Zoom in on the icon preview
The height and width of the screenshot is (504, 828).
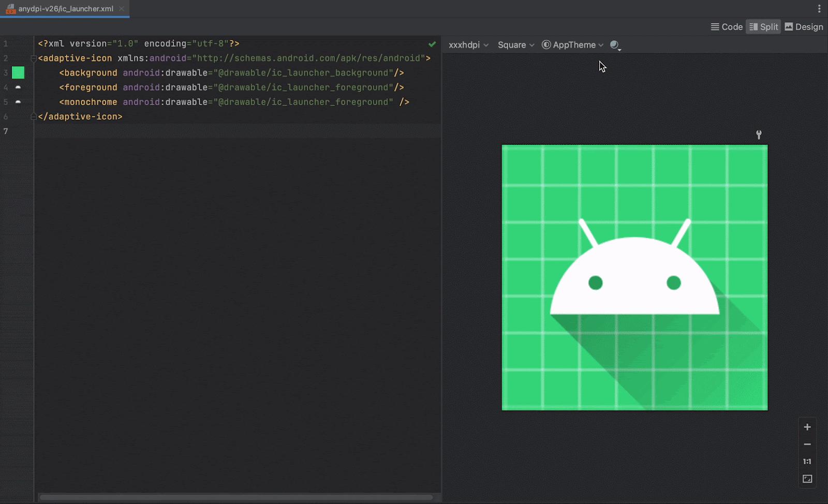point(806,427)
